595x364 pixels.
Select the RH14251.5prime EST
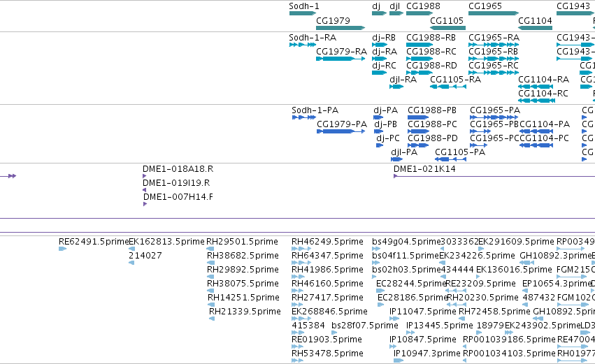[211, 305]
